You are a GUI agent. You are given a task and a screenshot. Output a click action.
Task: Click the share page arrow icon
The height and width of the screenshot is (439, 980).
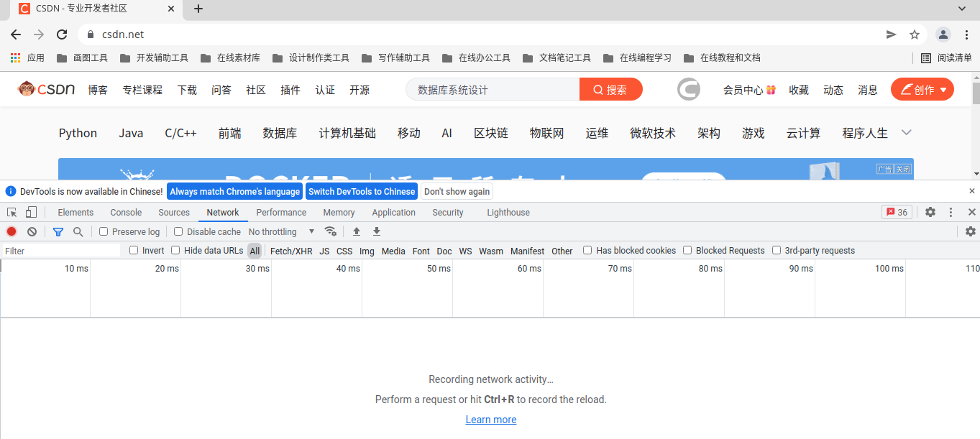point(891,34)
